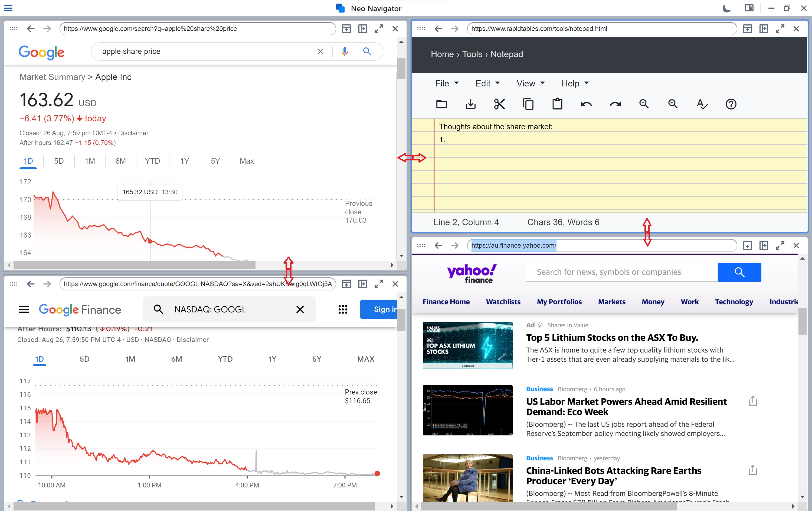The height and width of the screenshot is (511, 812).
Task: Expand the Yahoo Finance pane to fullscreen
Action: 780,245
